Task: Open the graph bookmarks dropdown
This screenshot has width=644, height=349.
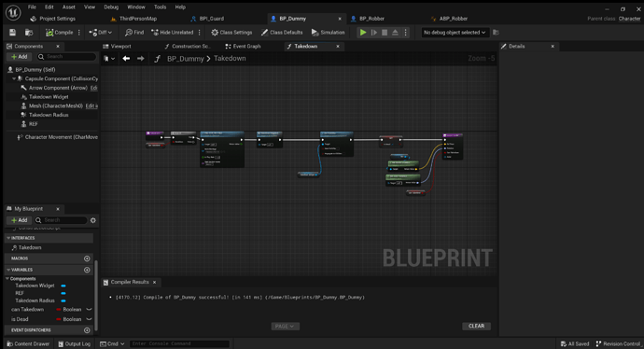Action: 109,59
